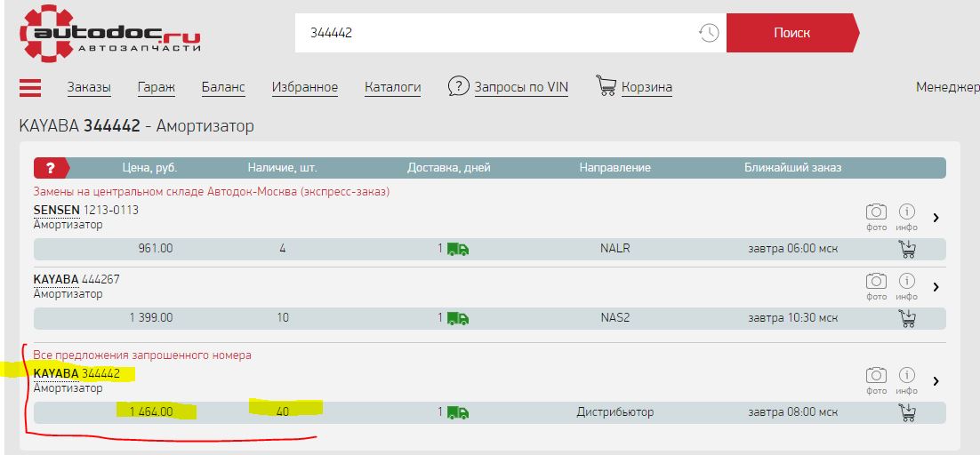Click the red question mark help badge

[52, 168]
